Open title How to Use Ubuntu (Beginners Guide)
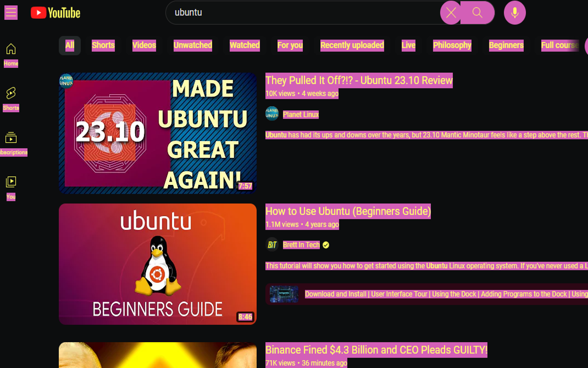 pyautogui.click(x=348, y=212)
